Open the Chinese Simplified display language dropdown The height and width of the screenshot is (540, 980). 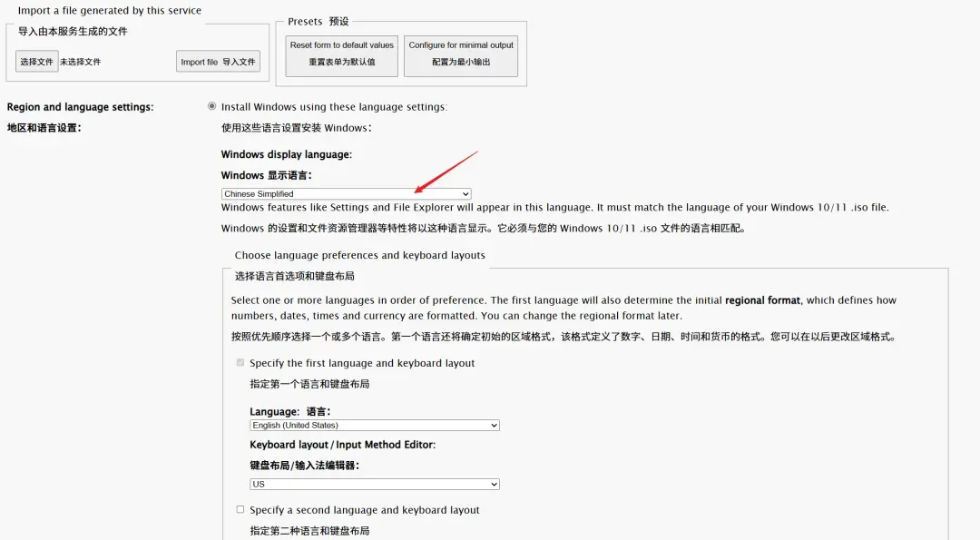click(346, 193)
